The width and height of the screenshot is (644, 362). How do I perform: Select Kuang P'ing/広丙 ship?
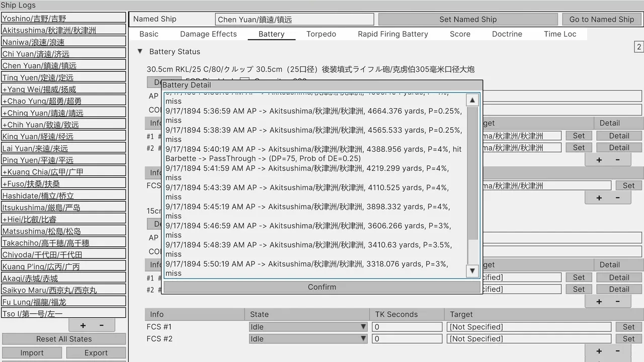(x=63, y=266)
